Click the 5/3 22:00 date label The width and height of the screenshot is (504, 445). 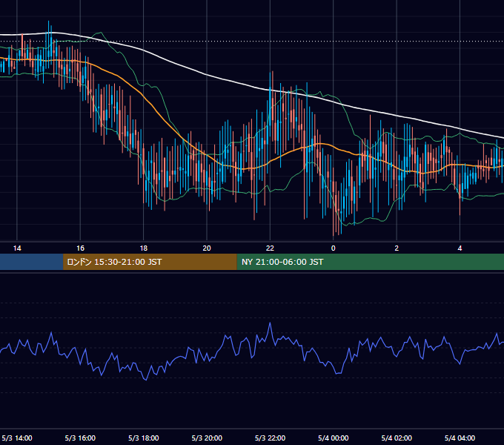270,438
